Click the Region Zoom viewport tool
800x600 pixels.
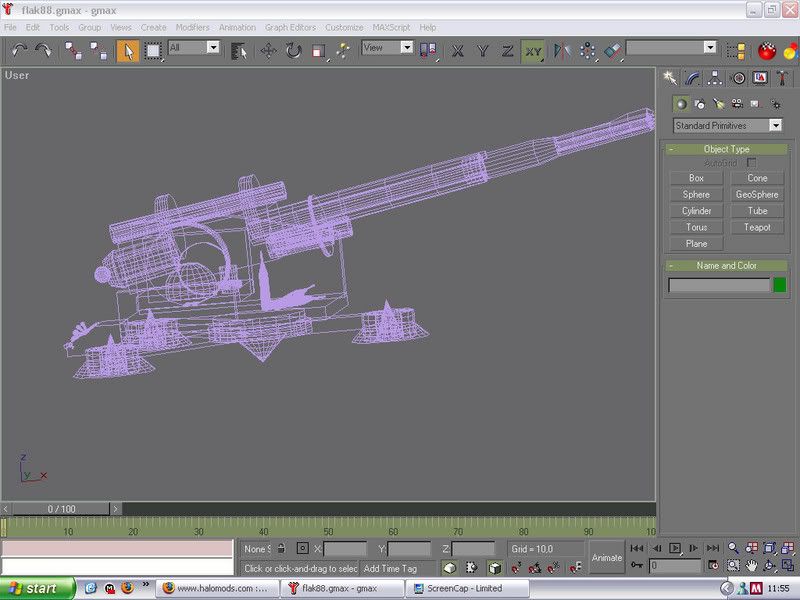tap(733, 565)
